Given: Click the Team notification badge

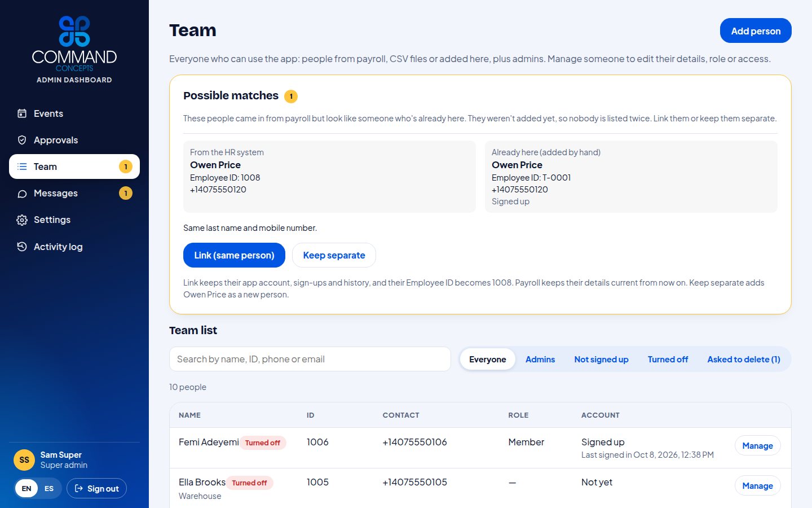Looking at the screenshot, I should (x=126, y=167).
